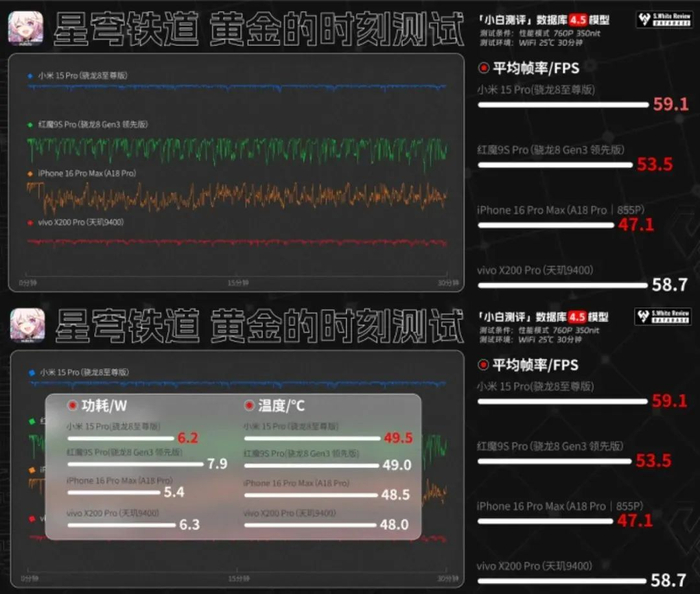Click the blue legend square for 小米 15 Pro in second chart

32,372
